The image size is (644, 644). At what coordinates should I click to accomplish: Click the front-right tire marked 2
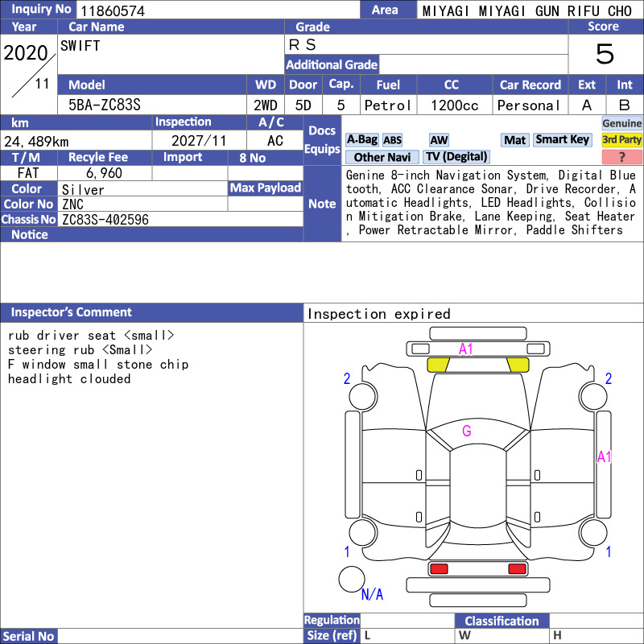click(x=593, y=396)
